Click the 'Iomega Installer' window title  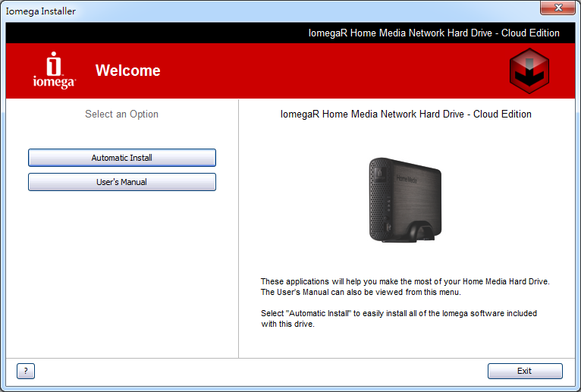coord(41,11)
